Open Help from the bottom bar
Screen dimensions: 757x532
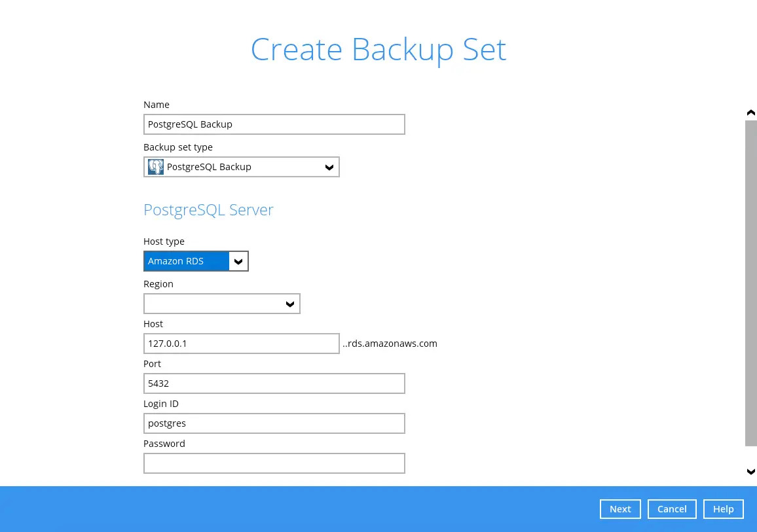point(723,509)
